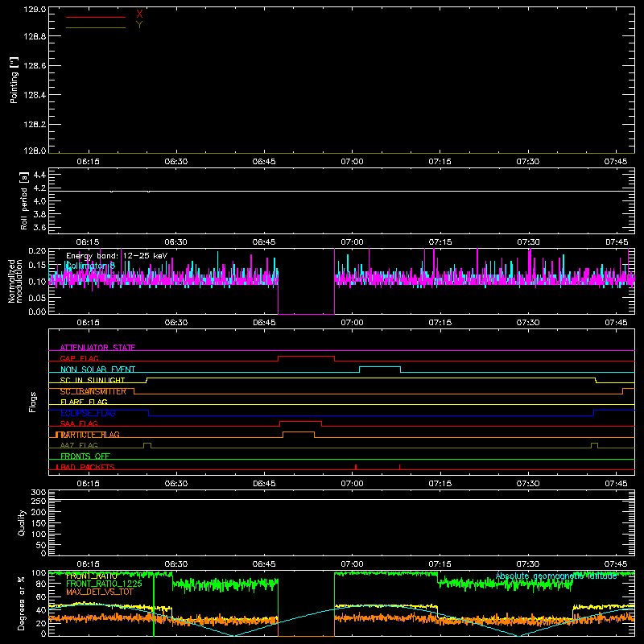Click the Flags axis title
Viewport: 644px width, 644px height.
32,402
